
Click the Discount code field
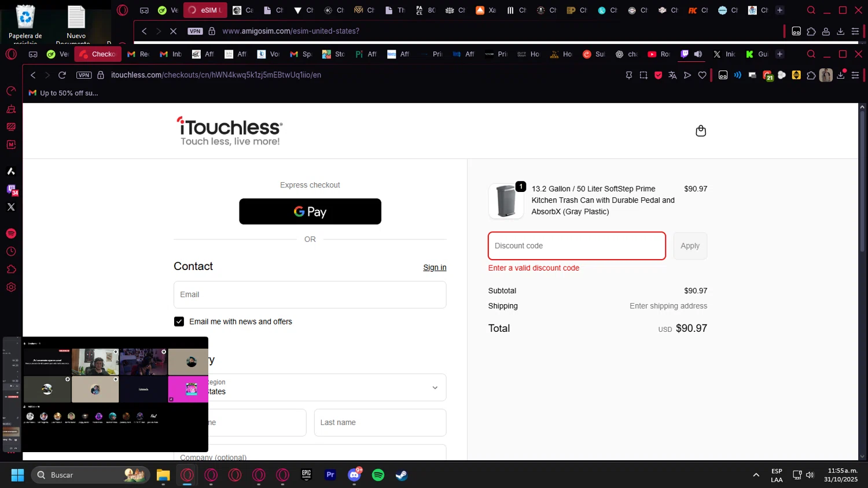pyautogui.click(x=577, y=246)
